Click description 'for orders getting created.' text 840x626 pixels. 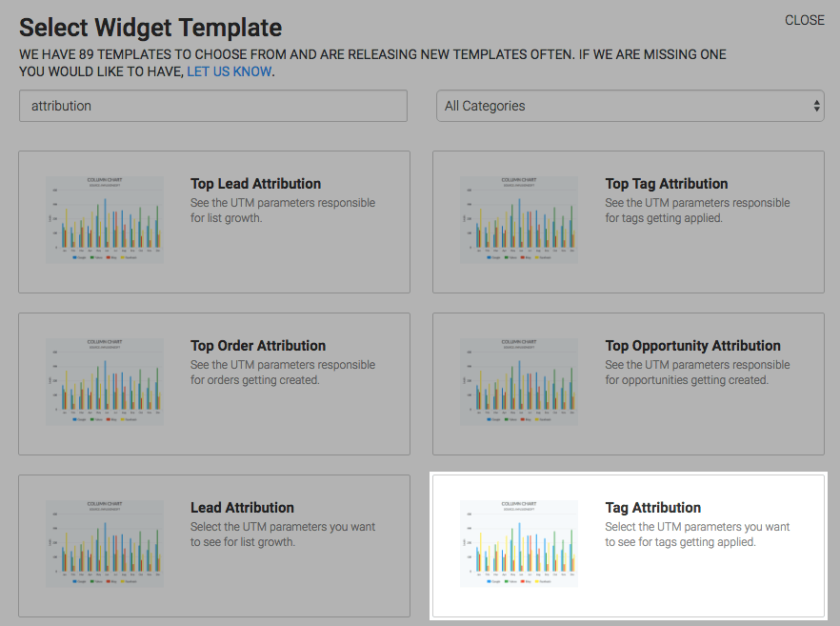coord(255,380)
